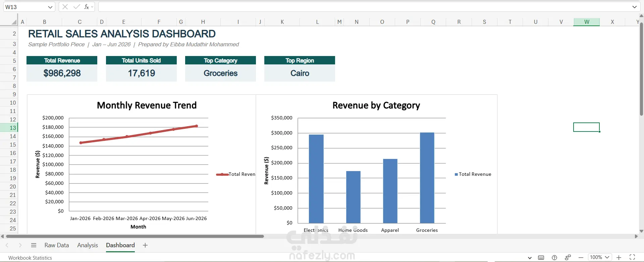Click the vertical scrollbar thumb
Image resolution: width=644 pixels, height=262 pixels.
[641, 69]
